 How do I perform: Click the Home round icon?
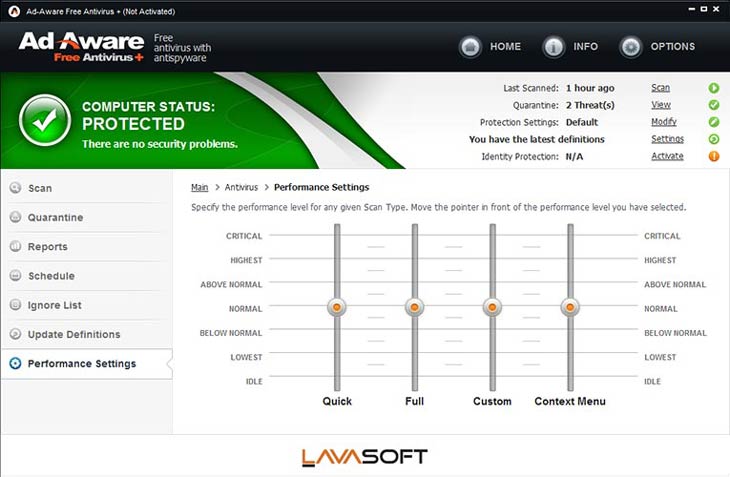coord(470,47)
